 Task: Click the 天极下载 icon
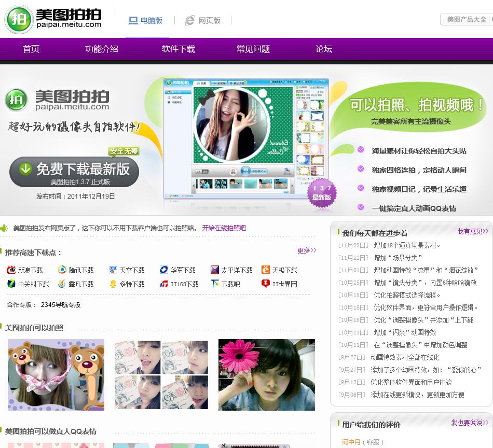click(x=266, y=270)
